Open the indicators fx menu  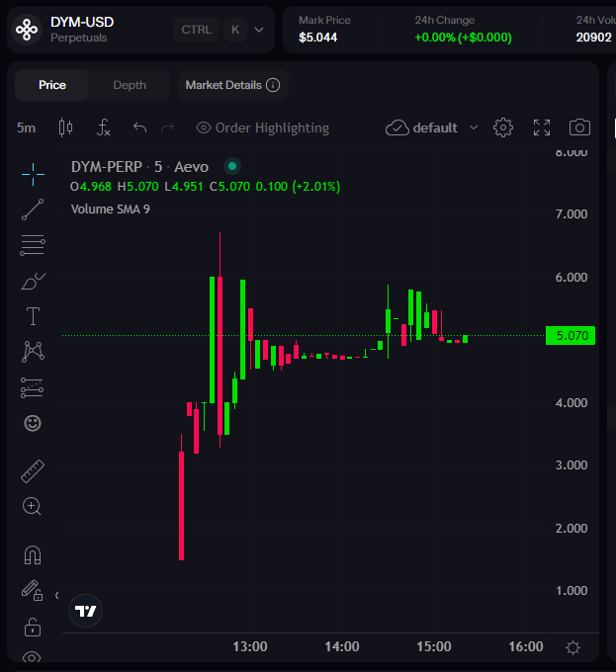pos(103,127)
